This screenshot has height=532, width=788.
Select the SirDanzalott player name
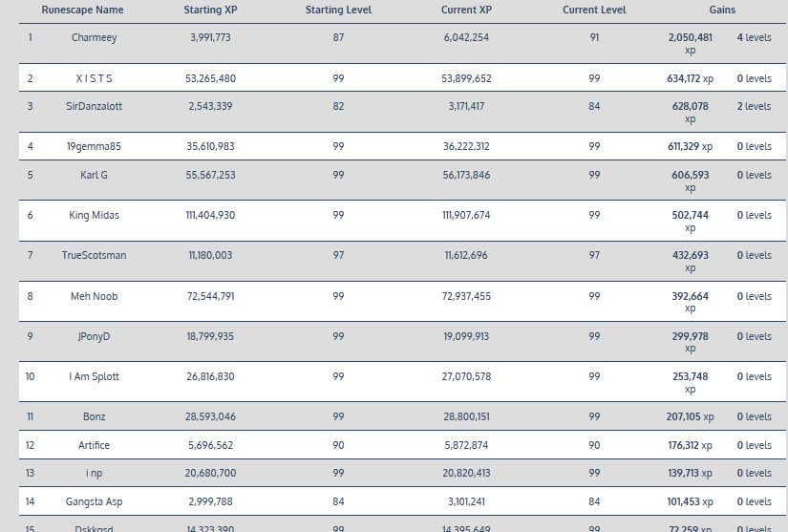click(94, 106)
